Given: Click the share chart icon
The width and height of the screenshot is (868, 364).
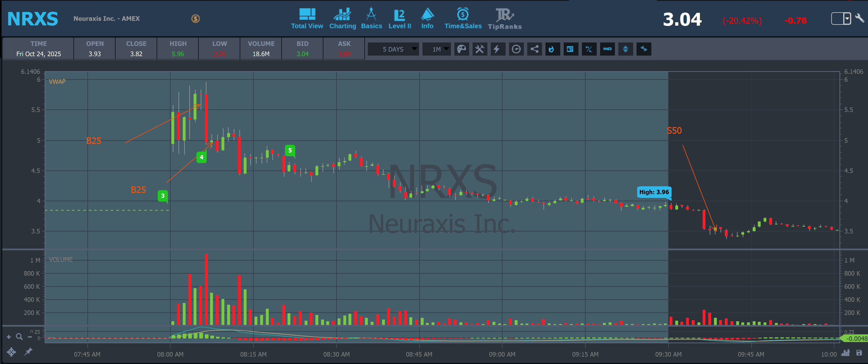Looking at the screenshot, I should click(534, 49).
